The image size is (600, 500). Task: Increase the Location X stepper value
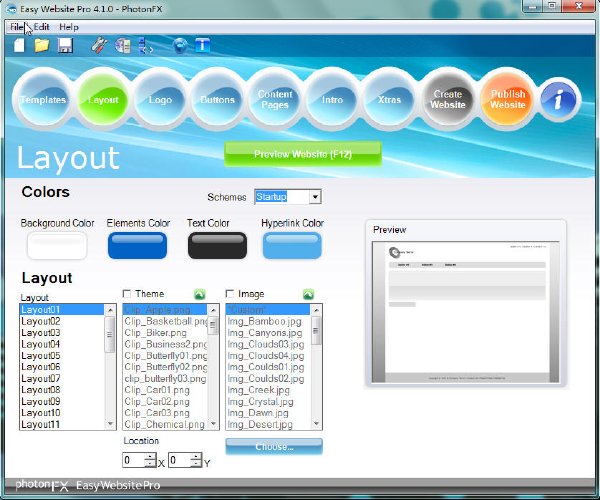(x=150, y=456)
